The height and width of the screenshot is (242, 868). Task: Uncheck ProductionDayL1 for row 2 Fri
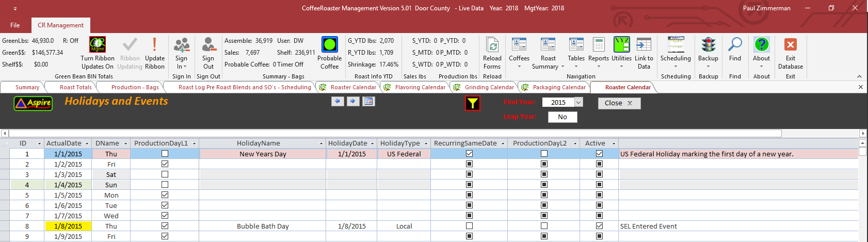point(165,164)
